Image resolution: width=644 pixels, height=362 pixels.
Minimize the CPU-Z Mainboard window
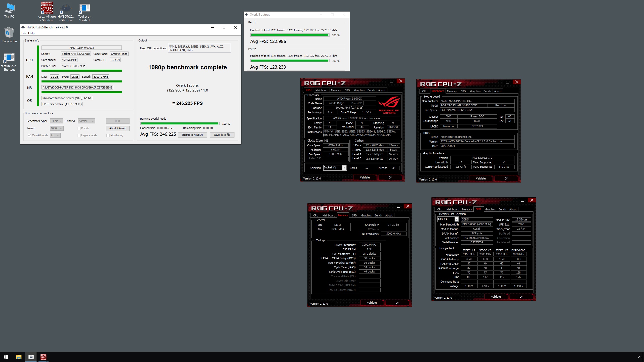click(507, 82)
